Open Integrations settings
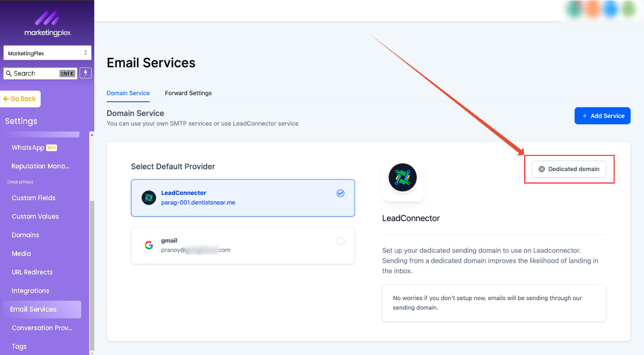Screen dimensions: 644x355 click(x=30, y=291)
